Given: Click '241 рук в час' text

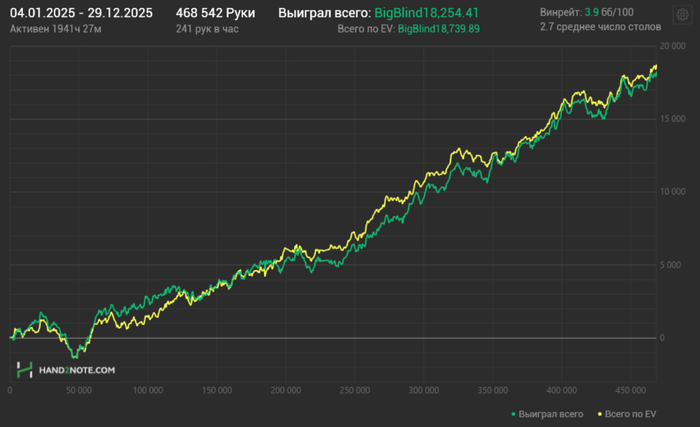Looking at the screenshot, I should pos(207,29).
